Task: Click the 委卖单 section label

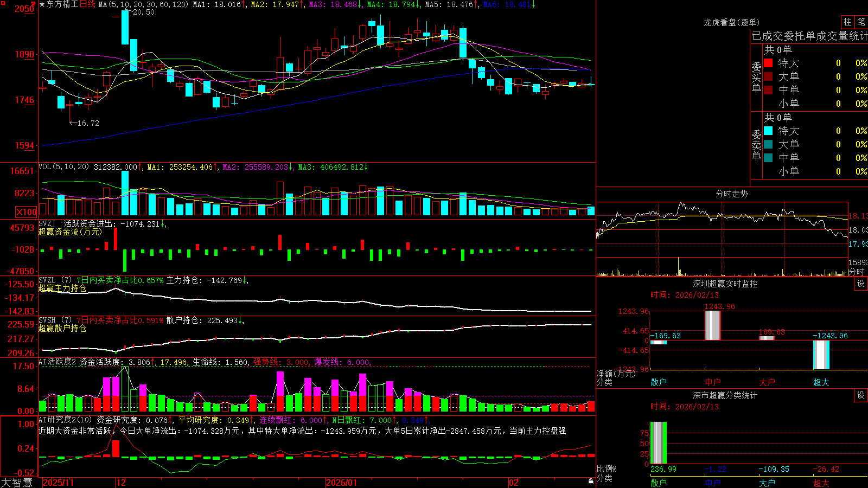Action: pyautogui.click(x=756, y=145)
